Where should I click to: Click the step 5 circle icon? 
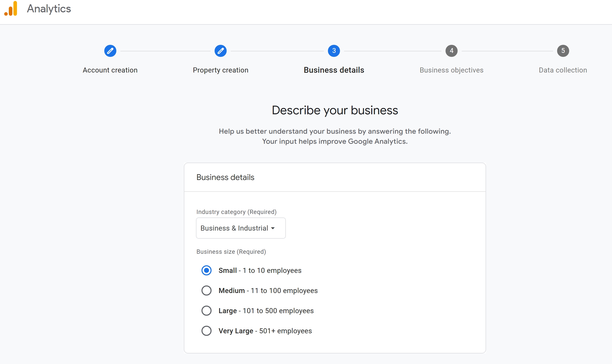click(x=563, y=51)
